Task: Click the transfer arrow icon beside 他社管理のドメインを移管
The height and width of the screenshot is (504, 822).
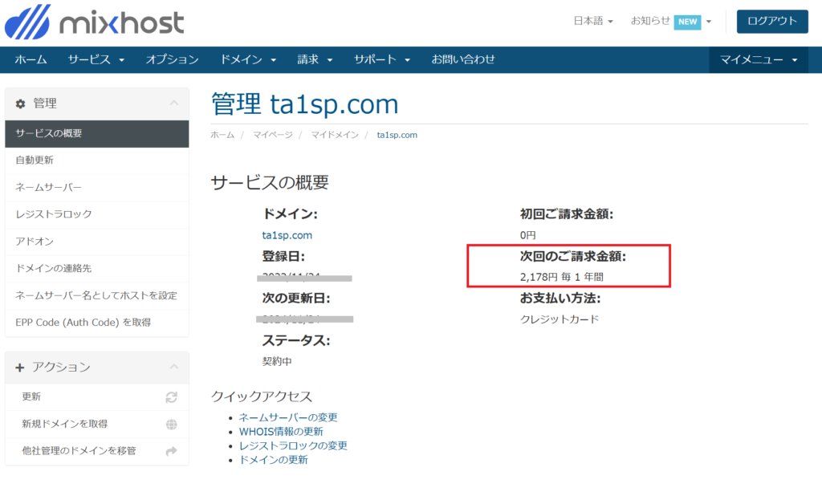Action: pyautogui.click(x=171, y=451)
